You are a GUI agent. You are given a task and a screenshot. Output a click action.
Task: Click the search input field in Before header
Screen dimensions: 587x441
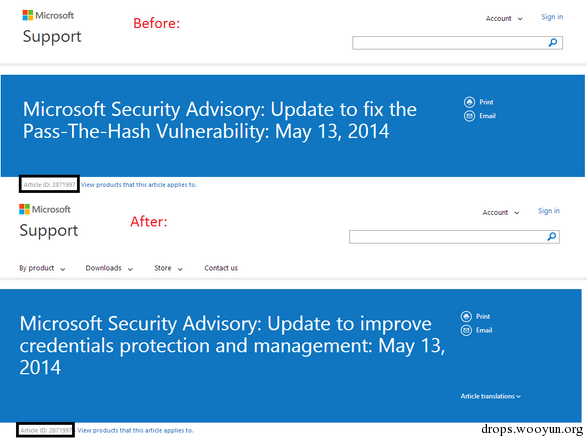[449, 43]
